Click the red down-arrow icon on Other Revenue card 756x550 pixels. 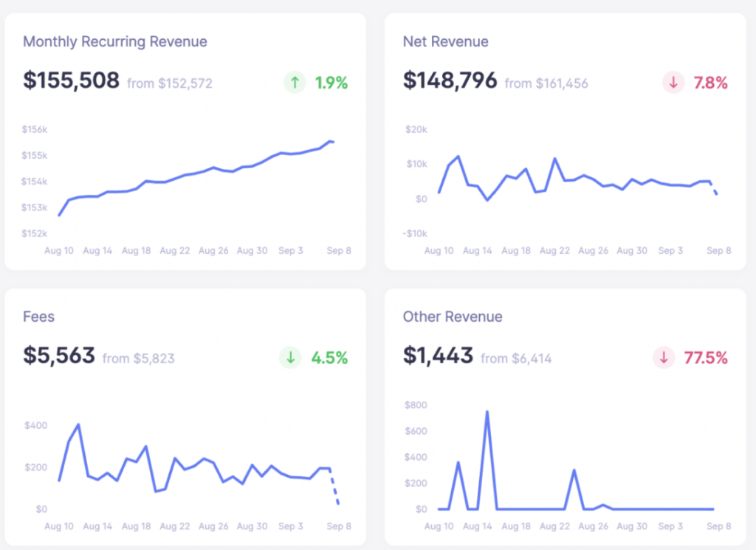[x=664, y=357]
